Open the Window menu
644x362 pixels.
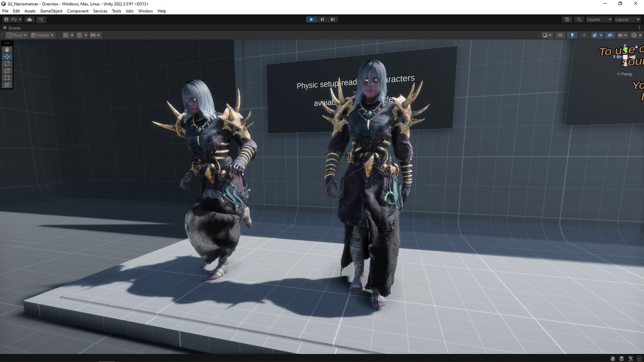(x=145, y=11)
